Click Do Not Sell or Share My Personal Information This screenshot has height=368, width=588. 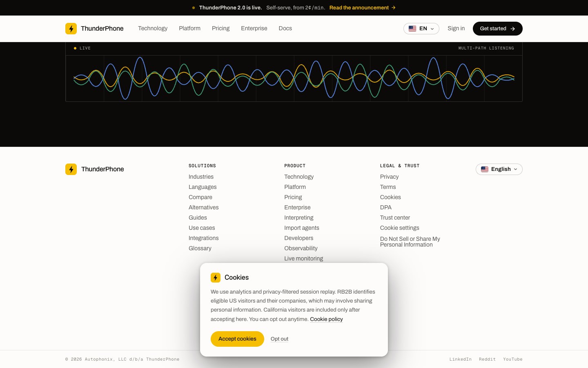coord(410,242)
